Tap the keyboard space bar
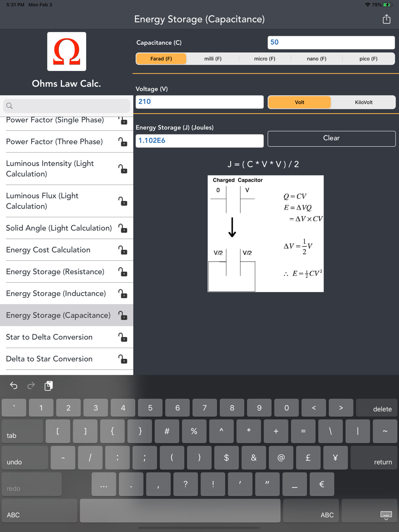The image size is (399, 532). click(x=180, y=510)
